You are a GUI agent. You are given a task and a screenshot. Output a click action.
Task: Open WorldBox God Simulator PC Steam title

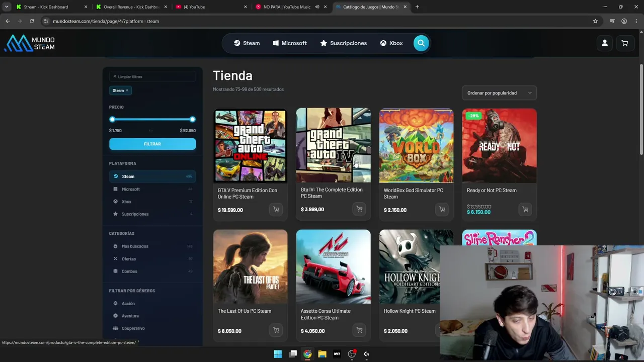[414, 194]
